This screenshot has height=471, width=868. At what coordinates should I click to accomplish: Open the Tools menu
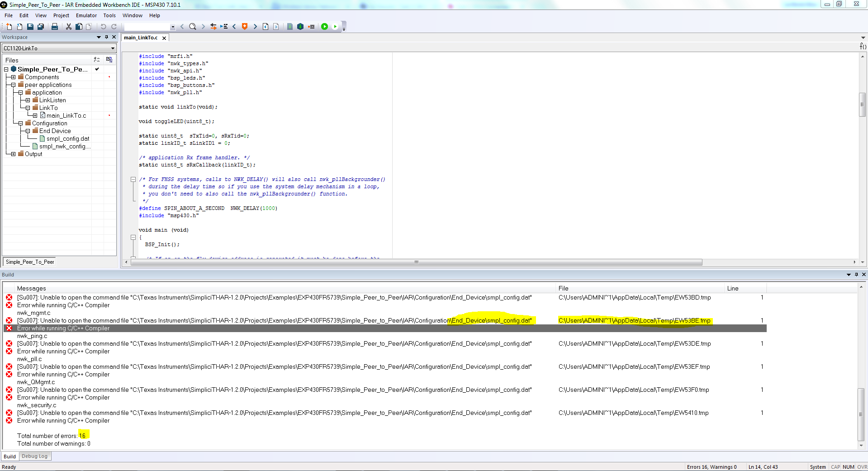[109, 15]
